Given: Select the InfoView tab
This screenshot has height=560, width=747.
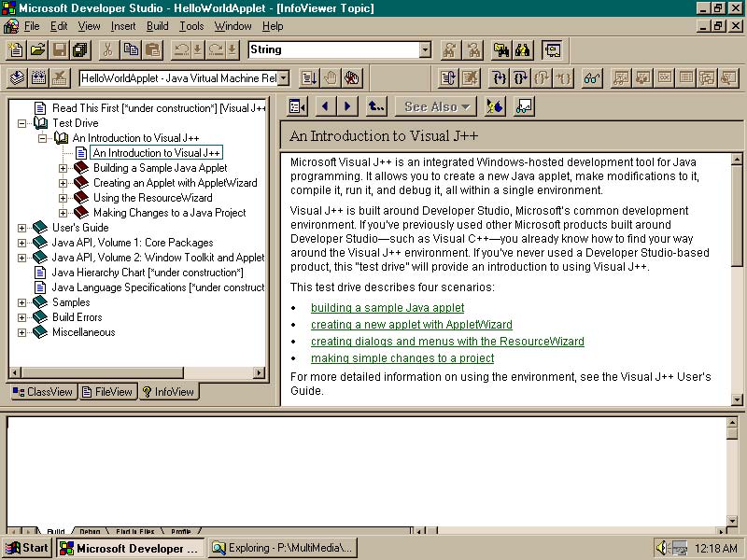Looking at the screenshot, I should 169,392.
